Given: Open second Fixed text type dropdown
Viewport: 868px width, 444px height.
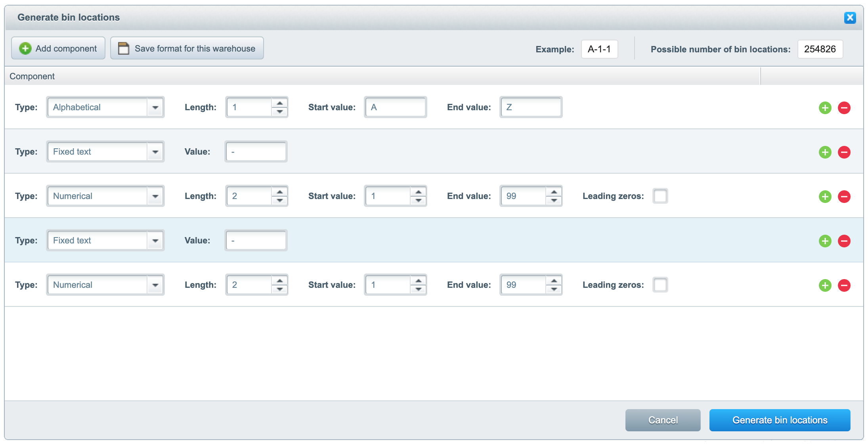Looking at the screenshot, I should 155,241.
